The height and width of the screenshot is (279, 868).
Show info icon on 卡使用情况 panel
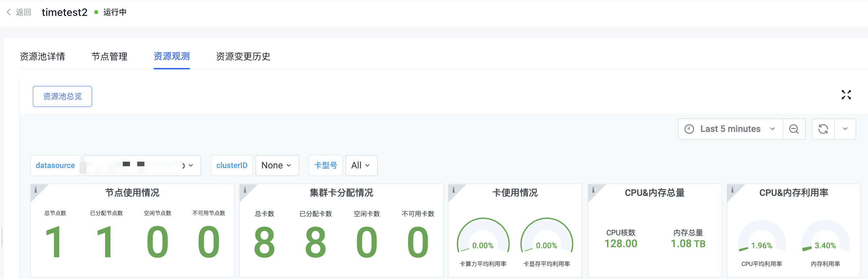point(453,190)
